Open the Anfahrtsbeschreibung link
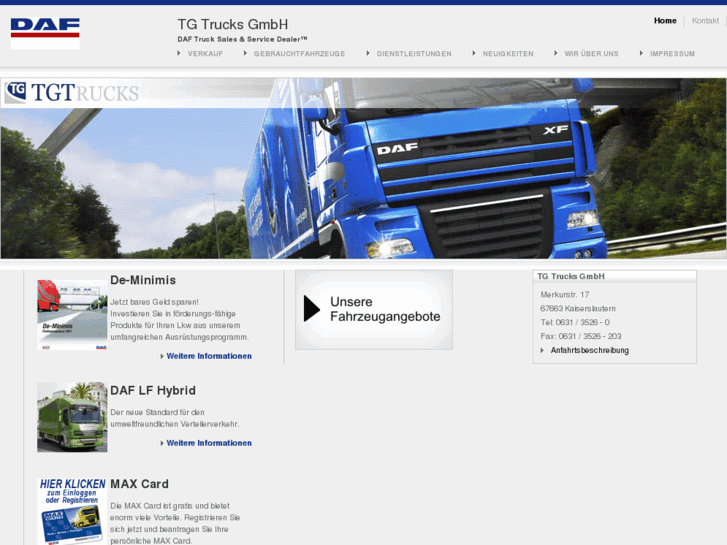This screenshot has height=545, width=727. coord(589,350)
